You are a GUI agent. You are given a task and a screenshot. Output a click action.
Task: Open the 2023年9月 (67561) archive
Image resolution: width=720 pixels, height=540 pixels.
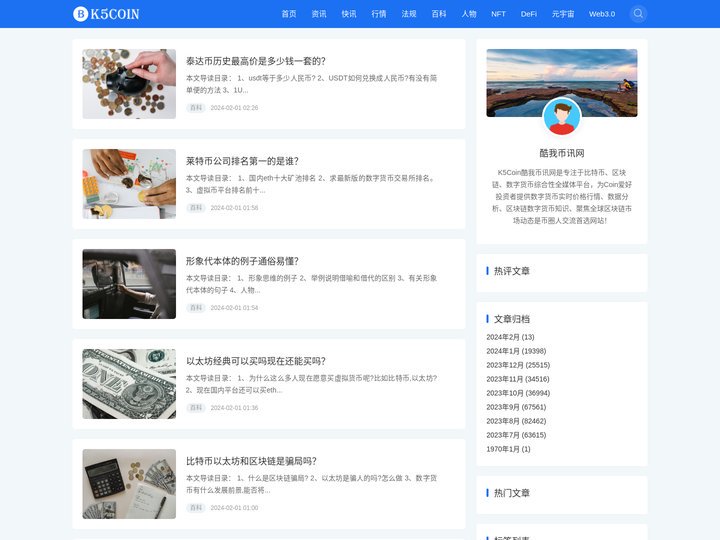coord(516,407)
